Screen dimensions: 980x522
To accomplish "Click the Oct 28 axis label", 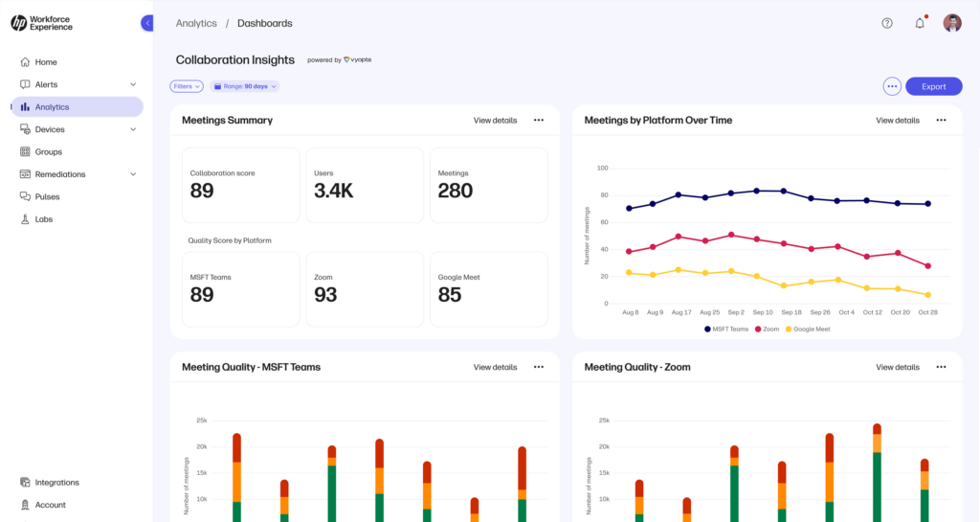I will pos(928,312).
